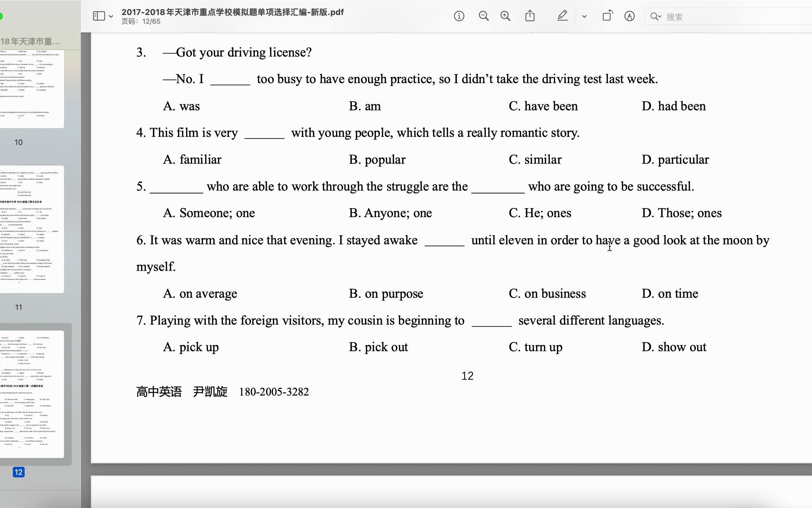Click the word 'myself.' in question 6
The height and width of the screenshot is (508, 812).
click(x=156, y=267)
